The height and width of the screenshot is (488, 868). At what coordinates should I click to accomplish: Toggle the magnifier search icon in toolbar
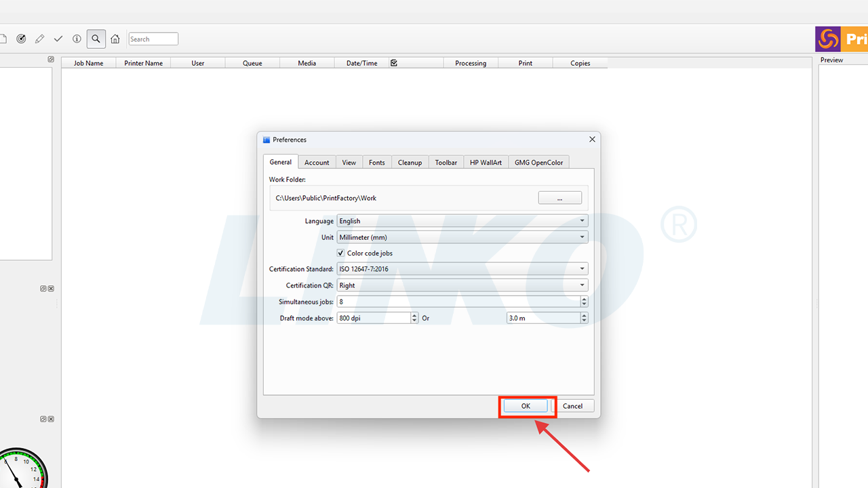pos(96,39)
